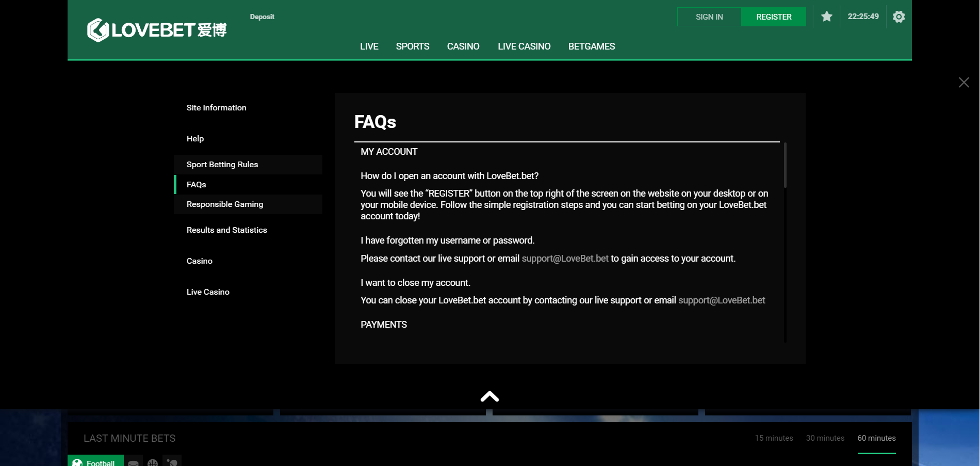Filter last minute bets to 15 minutes

point(774,438)
